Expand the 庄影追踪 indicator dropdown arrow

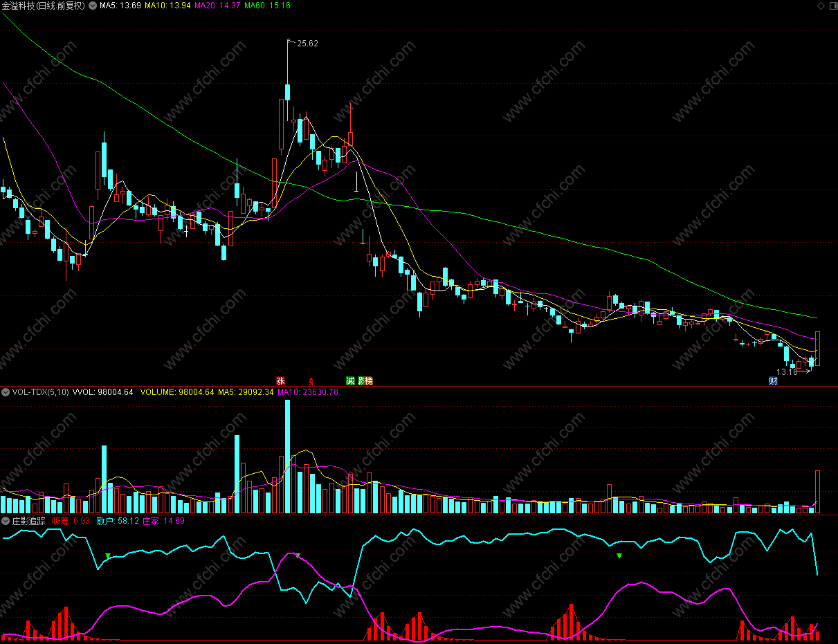pos(6,521)
